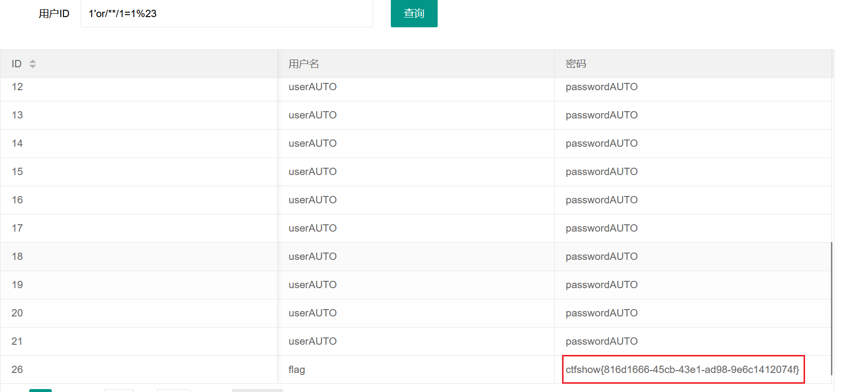Select the 用户名 column header
Screen dimensions: 868x392
416,64
